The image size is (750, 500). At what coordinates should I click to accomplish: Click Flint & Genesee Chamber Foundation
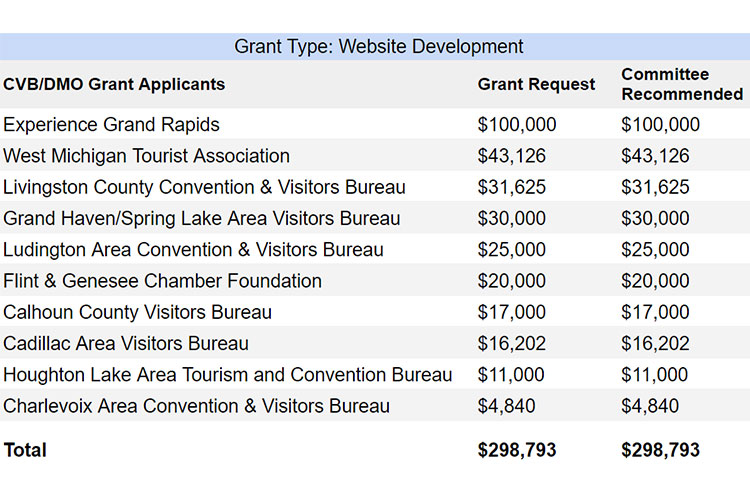162,281
